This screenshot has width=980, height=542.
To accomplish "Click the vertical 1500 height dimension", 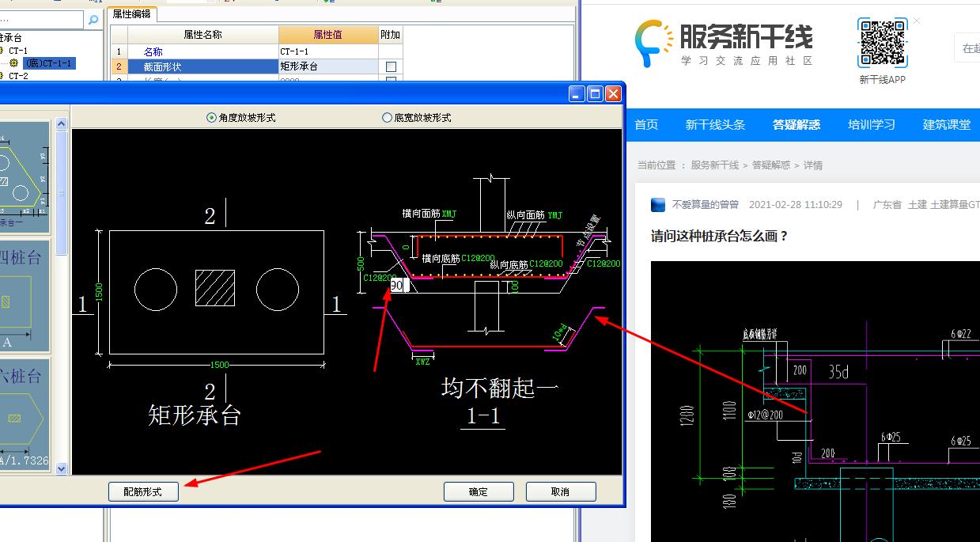I will point(100,292).
